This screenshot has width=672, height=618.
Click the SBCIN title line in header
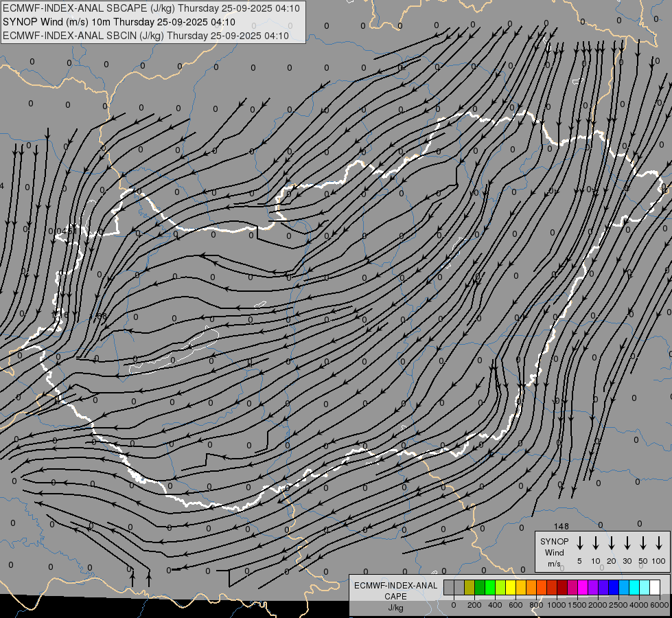click(146, 35)
